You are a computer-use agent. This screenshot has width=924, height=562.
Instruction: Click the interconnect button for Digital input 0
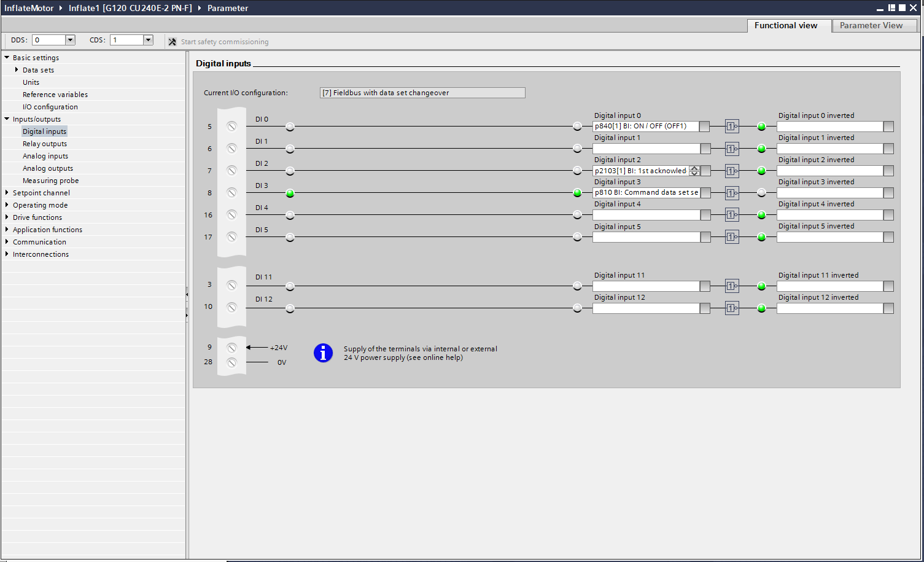[x=705, y=127]
